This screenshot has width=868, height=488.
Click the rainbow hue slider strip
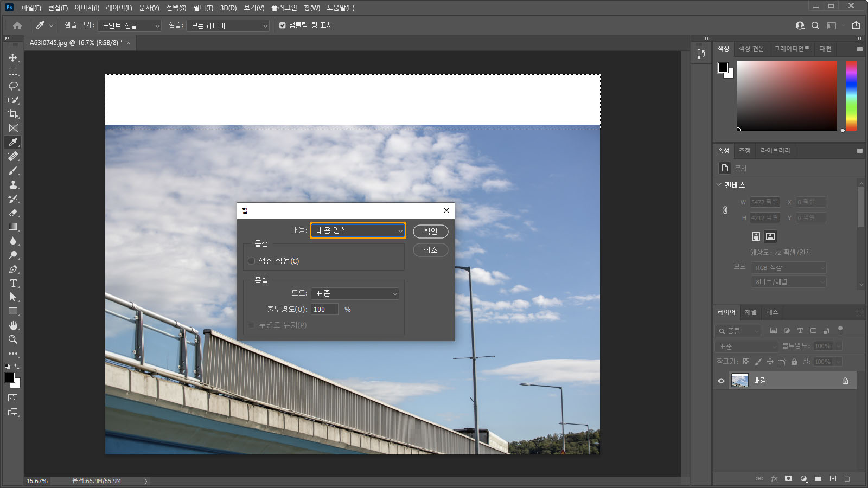click(x=851, y=95)
